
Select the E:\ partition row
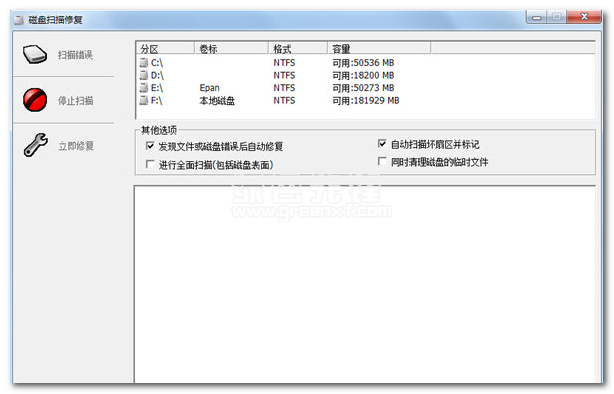tap(365, 88)
